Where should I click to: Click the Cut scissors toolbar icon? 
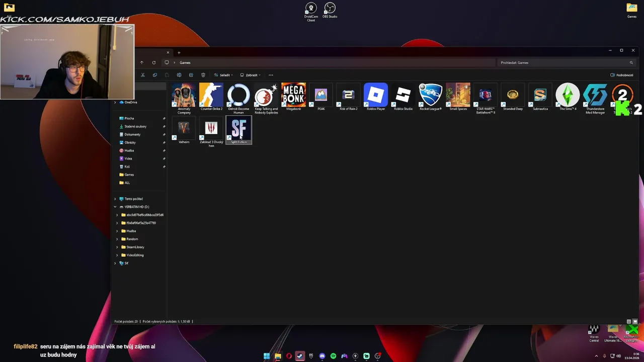143,75
